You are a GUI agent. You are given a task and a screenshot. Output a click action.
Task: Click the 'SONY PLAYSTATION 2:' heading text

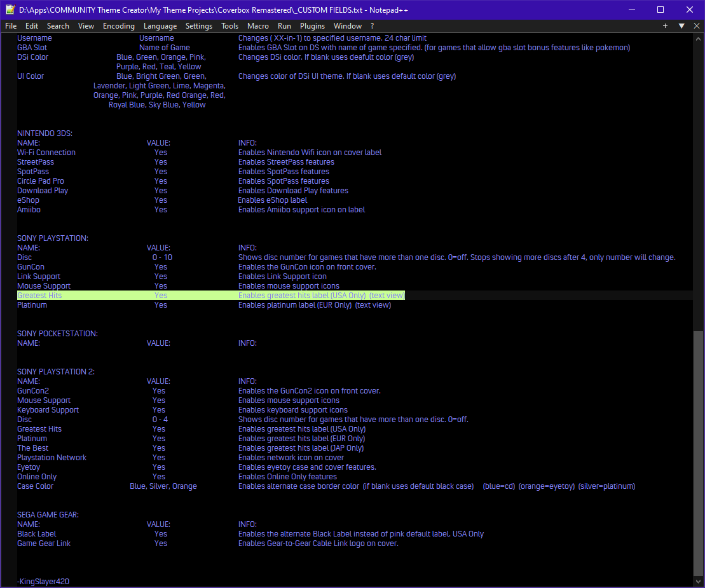56,372
